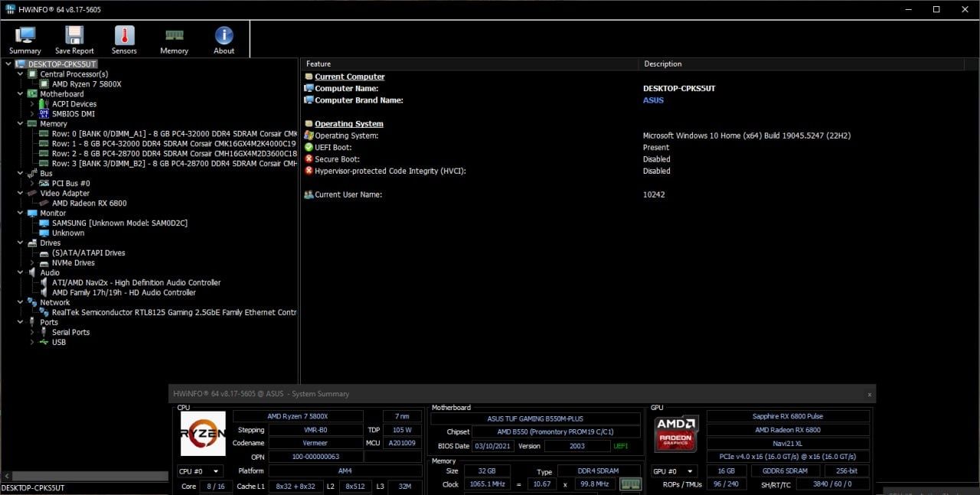The width and height of the screenshot is (980, 495).
Task: Collapse the Central Processor(s) branch
Action: [x=21, y=74]
